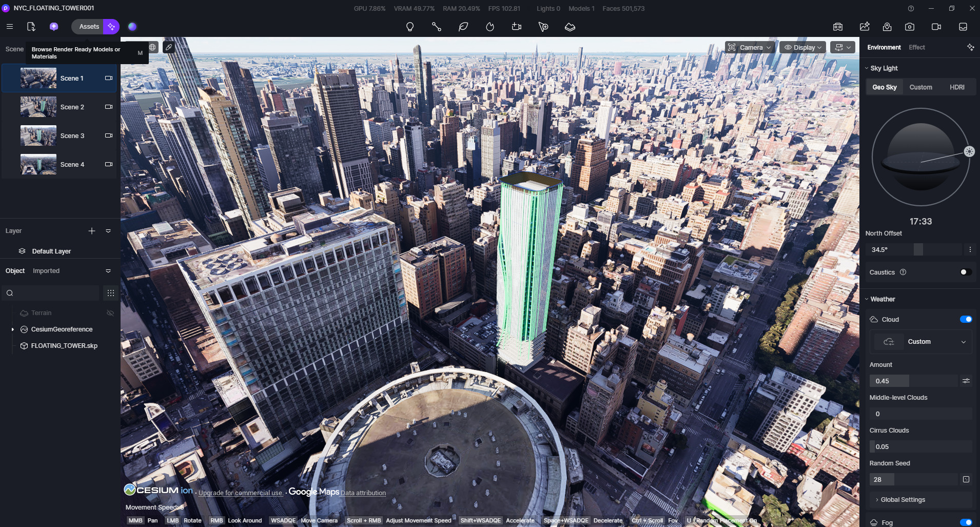The height and width of the screenshot is (527, 980).
Task: Switch to video camera render mode
Action: tap(936, 27)
